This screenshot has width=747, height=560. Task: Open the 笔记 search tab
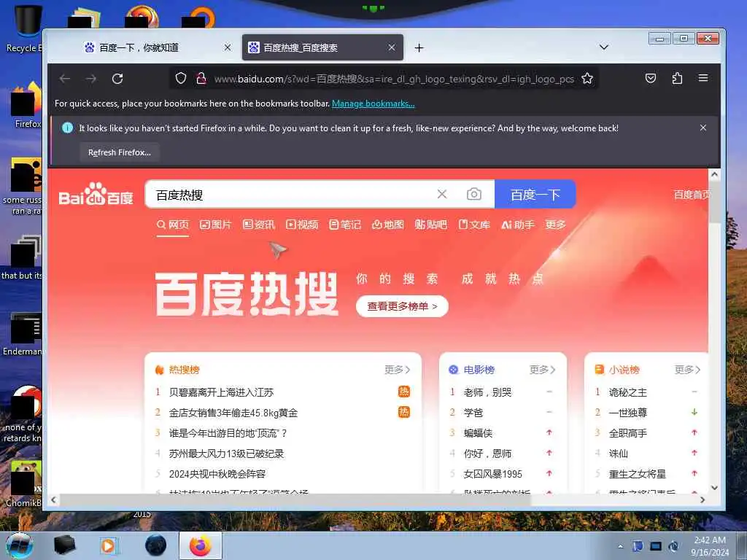pyautogui.click(x=345, y=225)
